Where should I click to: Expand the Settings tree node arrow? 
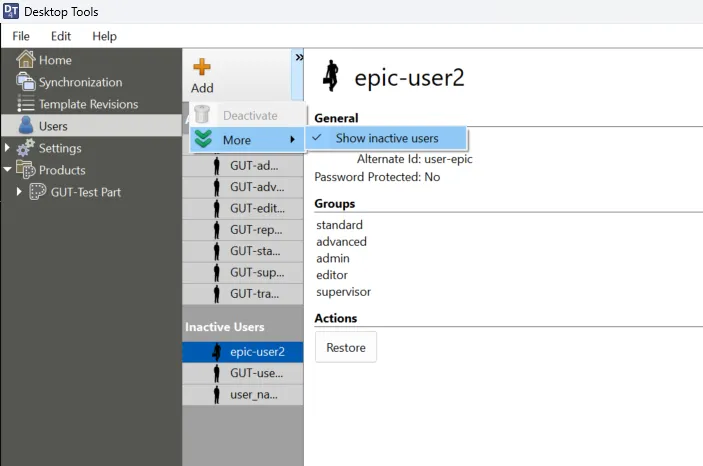pyautogui.click(x=7, y=148)
